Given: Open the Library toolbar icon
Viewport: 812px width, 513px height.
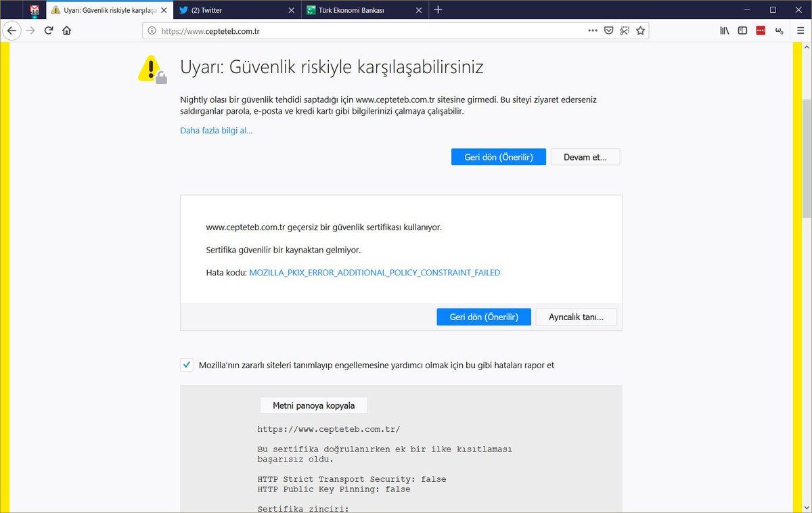Looking at the screenshot, I should [724, 30].
